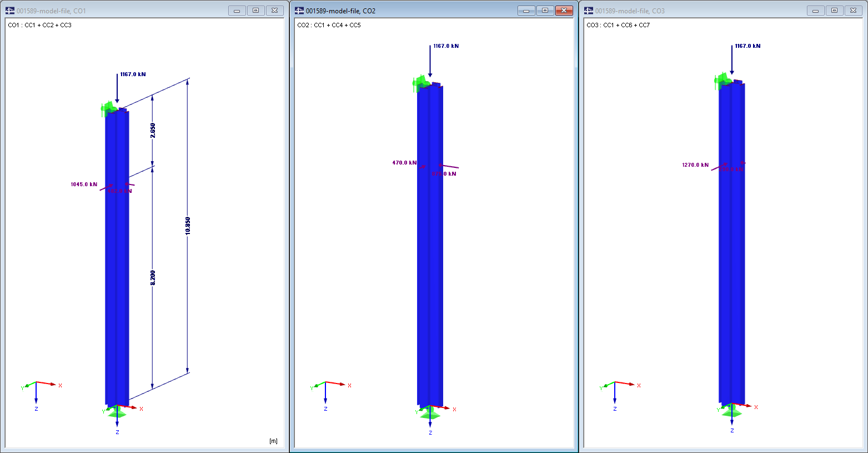
Task: Minimize the CO3 window
Action: pyautogui.click(x=815, y=9)
